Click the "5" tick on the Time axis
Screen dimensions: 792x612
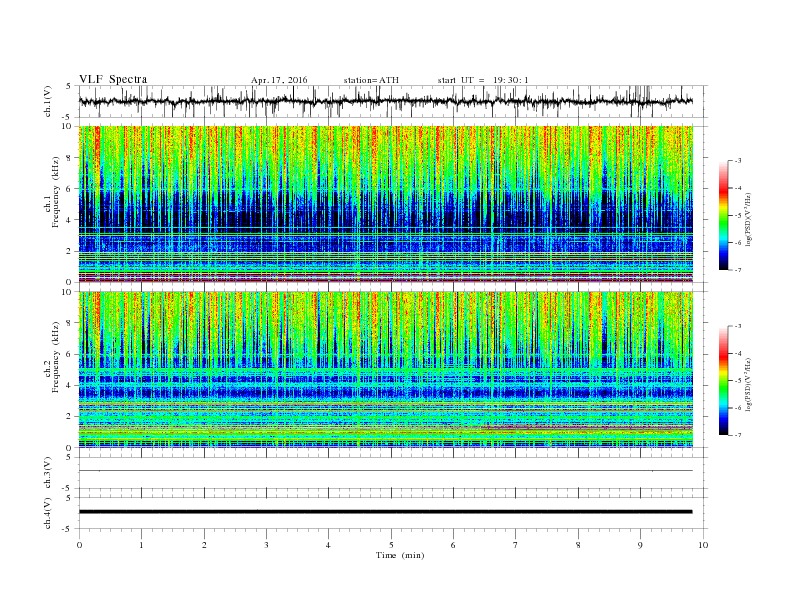tap(391, 545)
